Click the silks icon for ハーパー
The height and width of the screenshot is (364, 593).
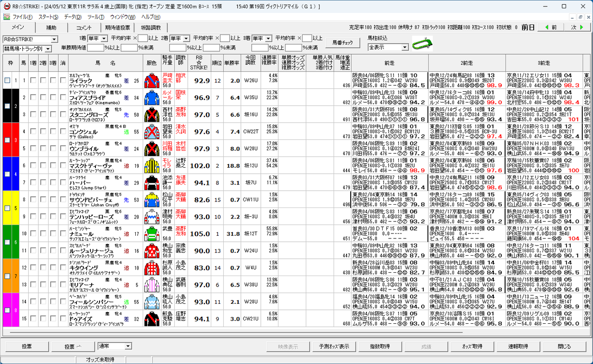tap(151, 182)
